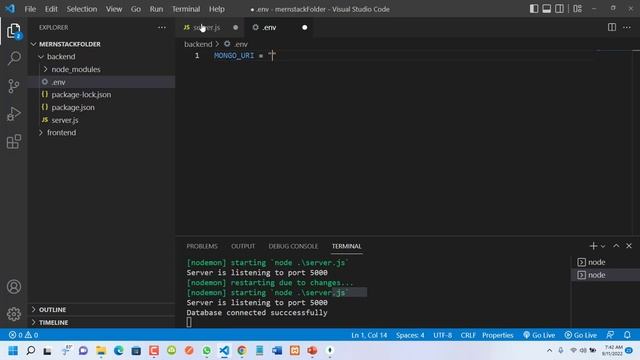Open Source Control view
The image size is (640, 360).
(14, 86)
